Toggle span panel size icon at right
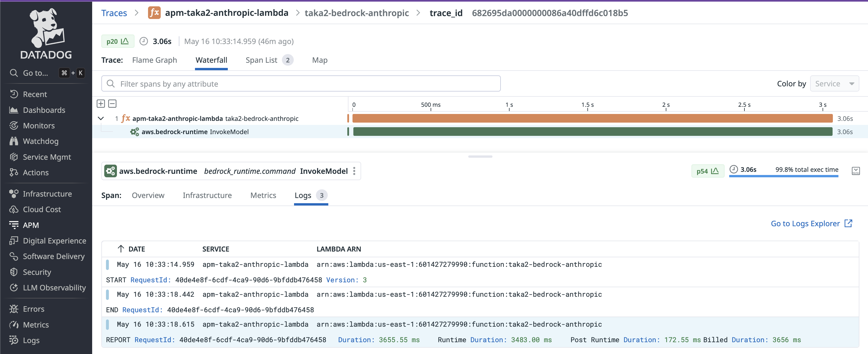 (856, 171)
